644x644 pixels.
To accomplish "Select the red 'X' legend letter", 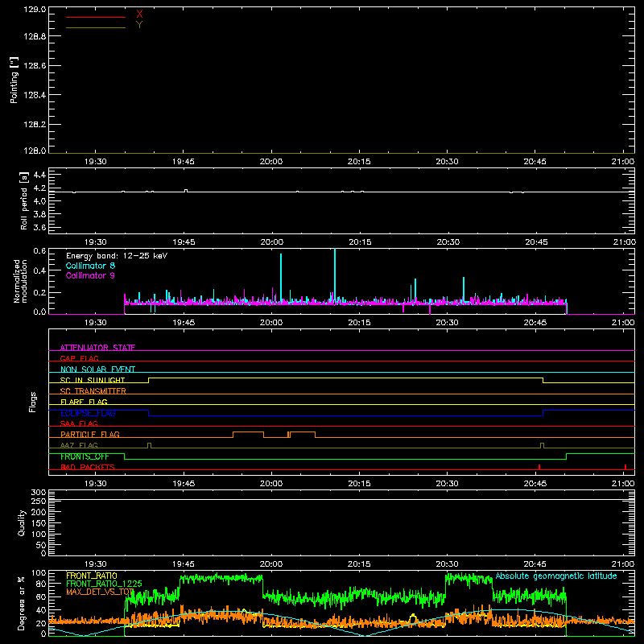I will tap(139, 14).
